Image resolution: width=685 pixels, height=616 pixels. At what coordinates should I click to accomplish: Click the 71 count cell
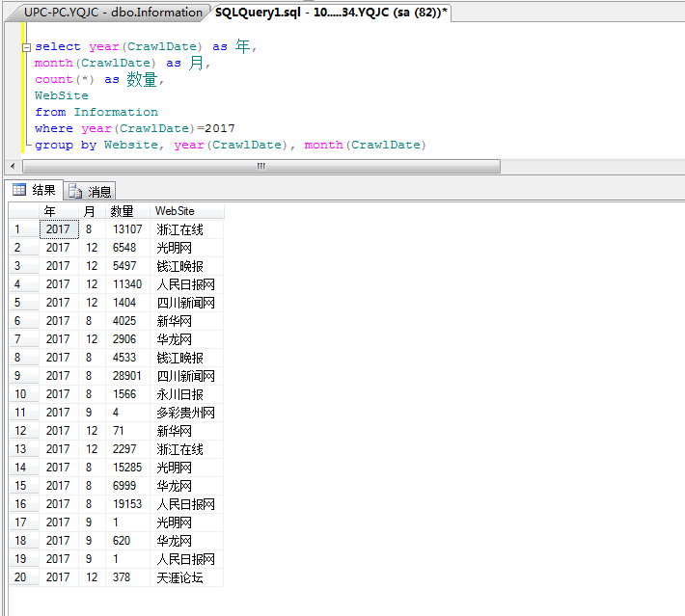(x=127, y=431)
